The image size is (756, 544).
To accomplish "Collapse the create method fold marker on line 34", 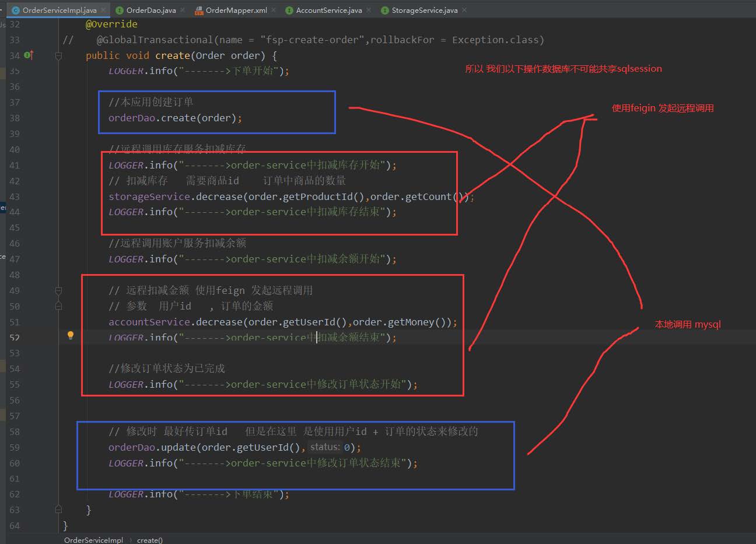I will click(58, 55).
